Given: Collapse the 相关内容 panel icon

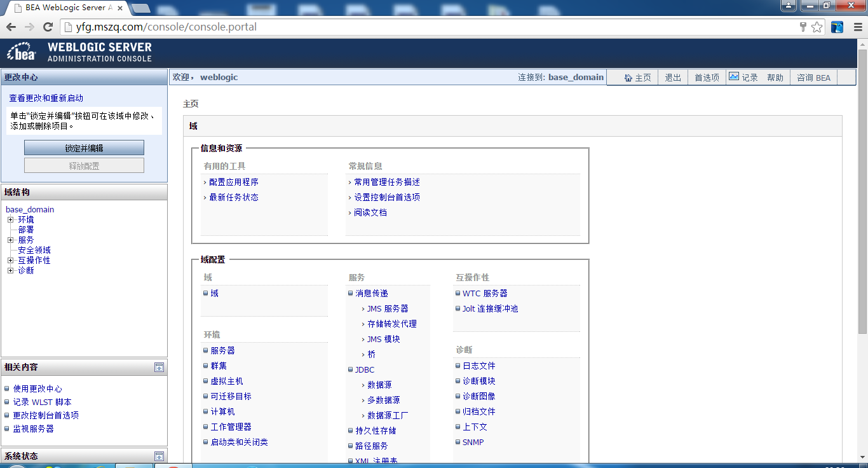Looking at the screenshot, I should (x=159, y=368).
